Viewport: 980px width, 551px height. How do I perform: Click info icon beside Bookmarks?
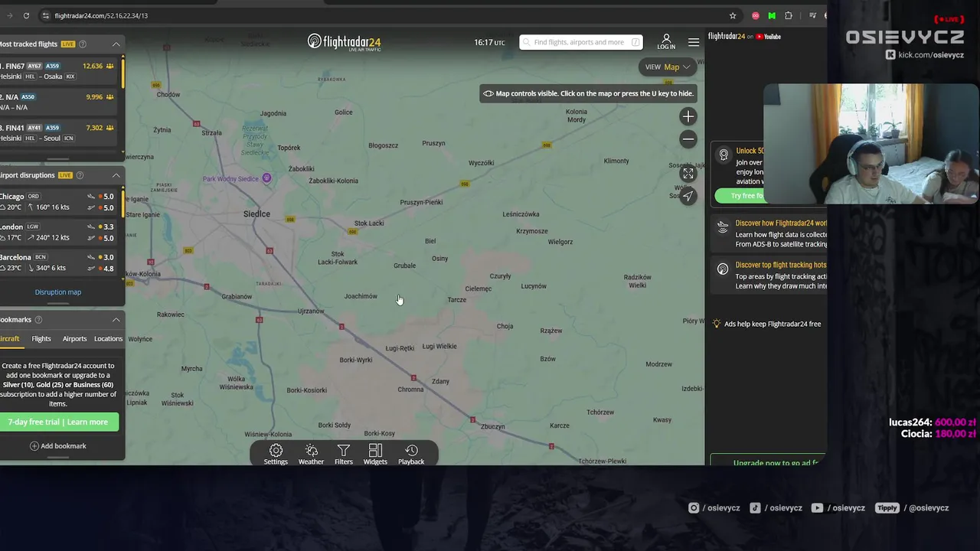pyautogui.click(x=38, y=320)
